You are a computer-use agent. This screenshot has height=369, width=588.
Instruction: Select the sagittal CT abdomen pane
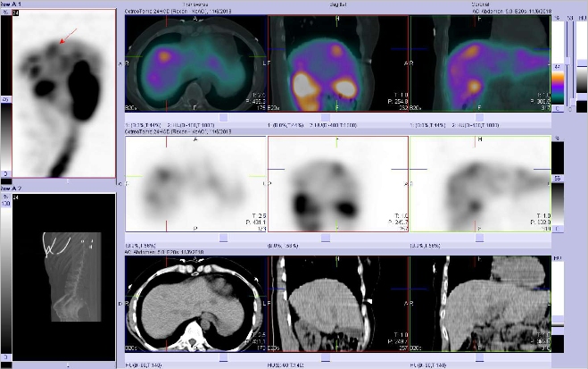pyautogui.click(x=338, y=304)
